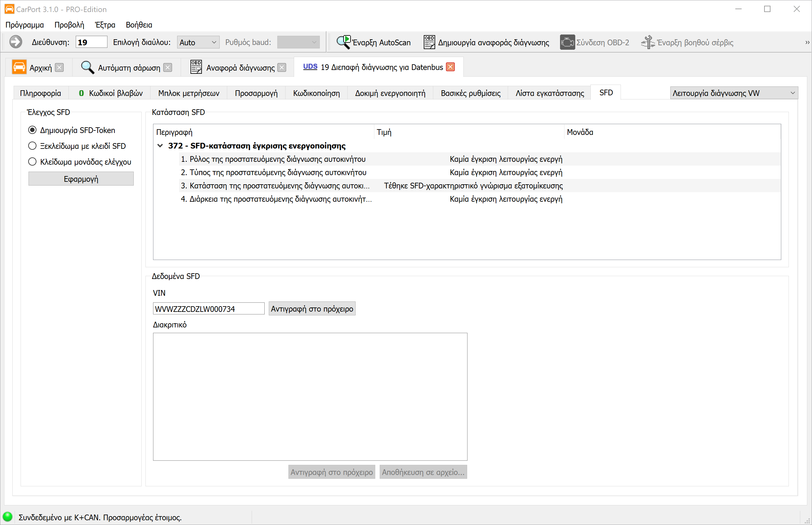The width and height of the screenshot is (812, 525).
Task: Select Δημιουργία SFD-Token radio option
Action: pos(32,130)
